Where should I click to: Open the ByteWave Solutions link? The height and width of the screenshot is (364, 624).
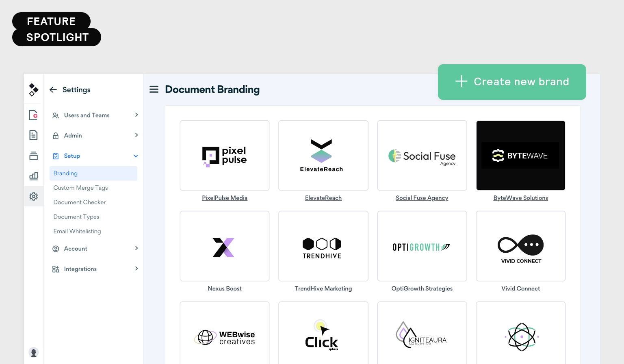click(x=520, y=198)
